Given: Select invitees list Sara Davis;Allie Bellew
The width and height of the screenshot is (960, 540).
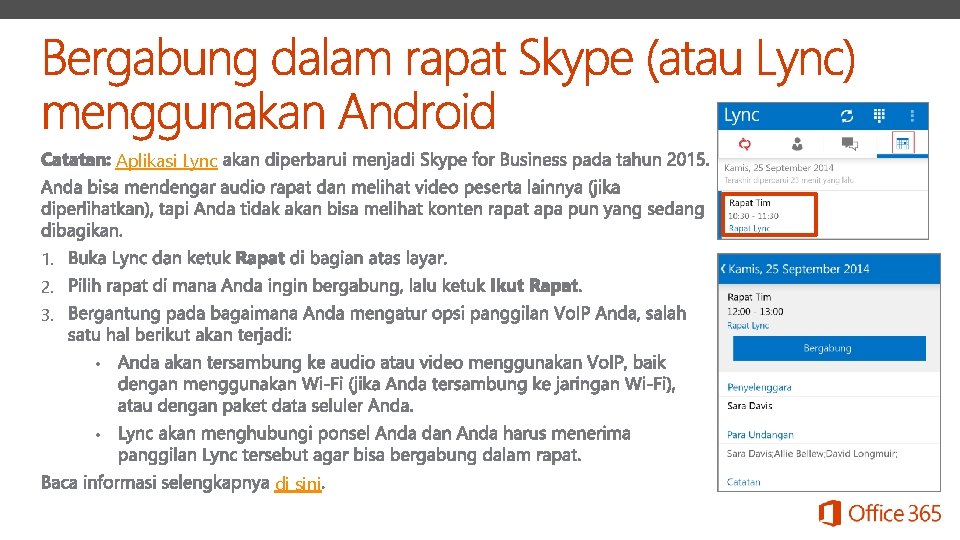Looking at the screenshot, I should pos(812,454).
